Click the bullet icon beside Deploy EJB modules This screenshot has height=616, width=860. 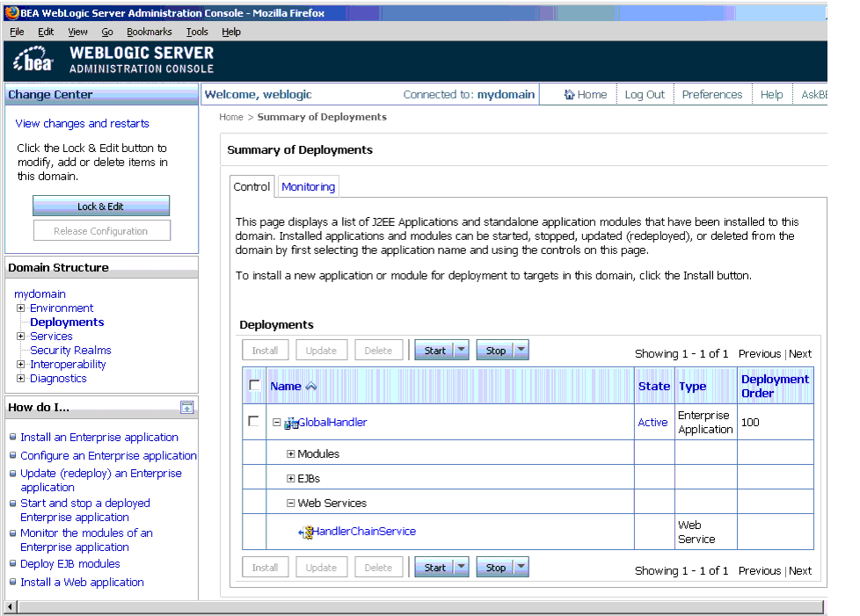pyautogui.click(x=12, y=563)
